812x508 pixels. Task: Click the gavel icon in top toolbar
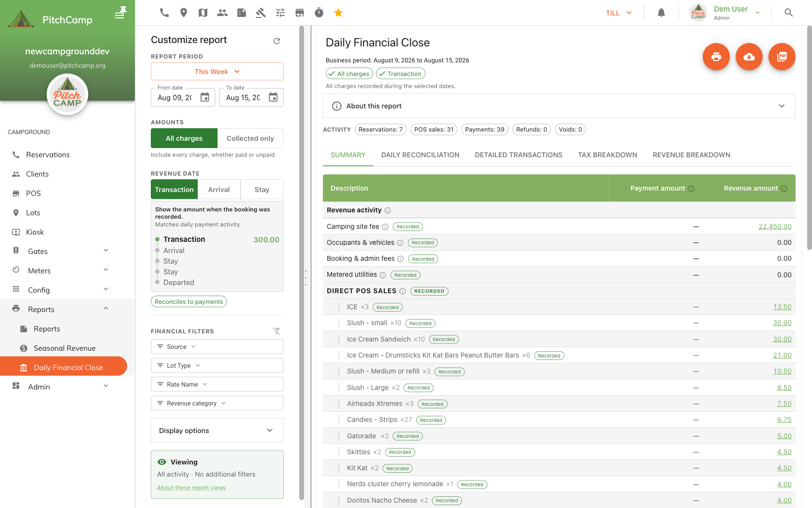coord(261,13)
